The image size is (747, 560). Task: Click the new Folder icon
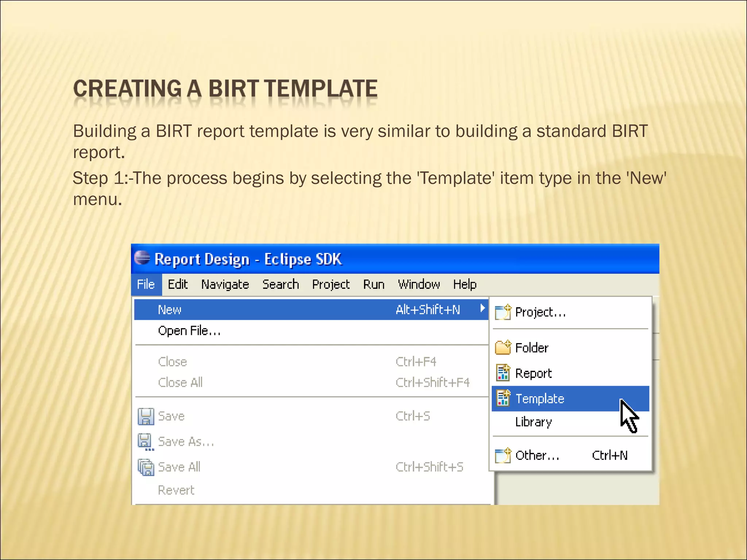click(503, 347)
